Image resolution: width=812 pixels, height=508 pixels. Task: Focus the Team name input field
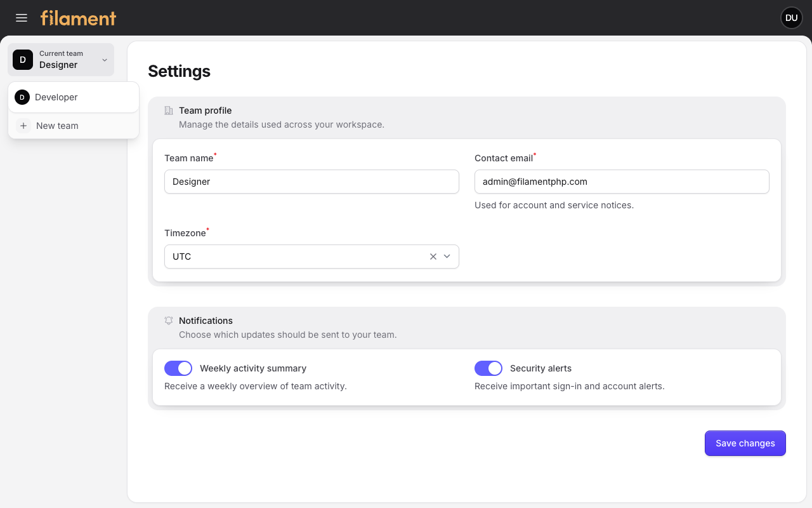[311, 182]
